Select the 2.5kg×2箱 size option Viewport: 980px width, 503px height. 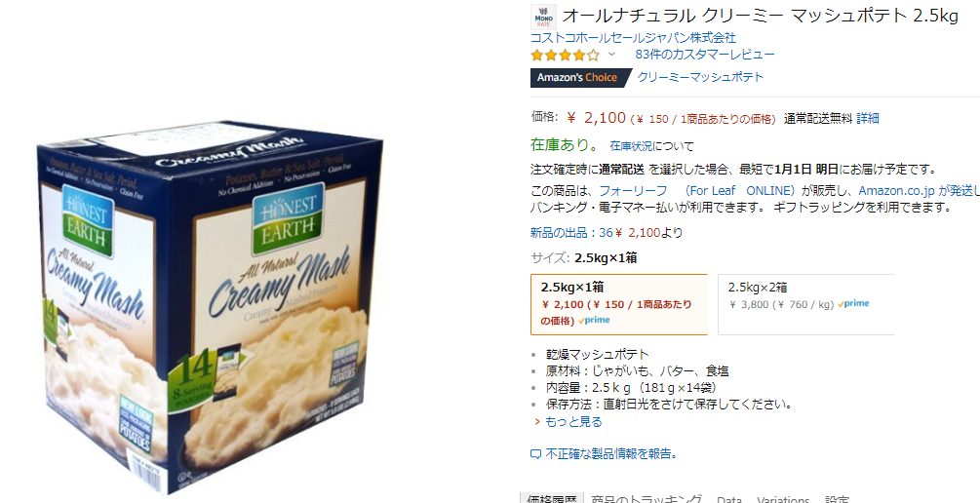click(x=806, y=304)
